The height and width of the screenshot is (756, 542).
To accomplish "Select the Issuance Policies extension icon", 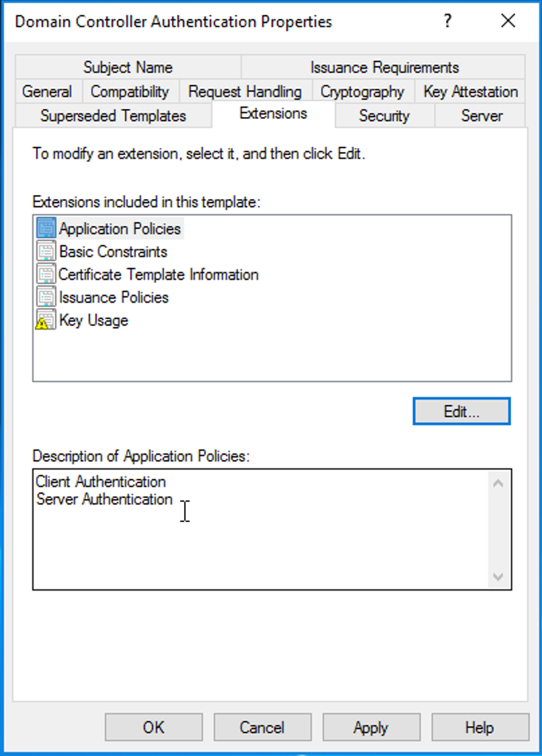I will (x=46, y=297).
